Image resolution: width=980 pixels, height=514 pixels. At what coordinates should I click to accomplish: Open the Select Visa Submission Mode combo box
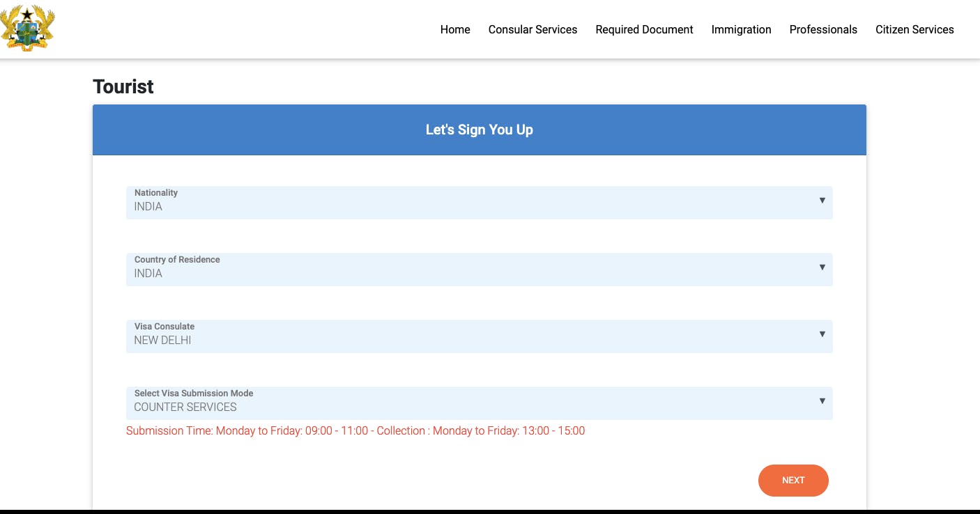tap(479, 403)
